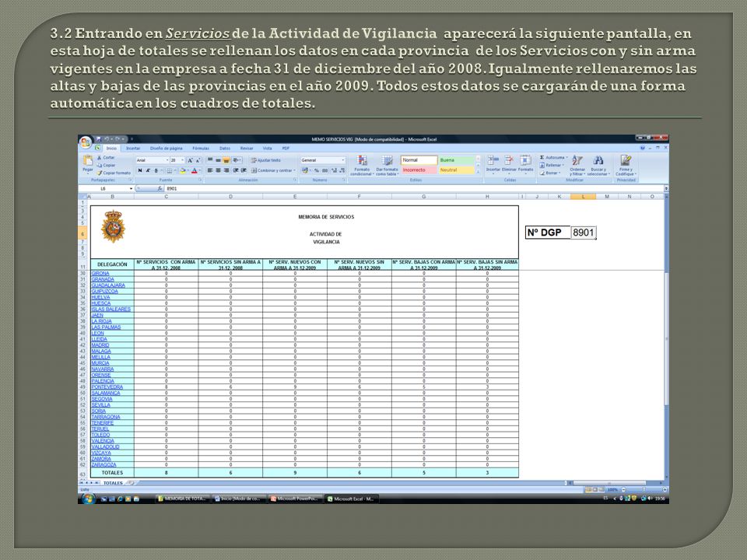Screen dimensions: 747x560
Task: Apply the Neutral cell style swatch
Action: (x=457, y=170)
